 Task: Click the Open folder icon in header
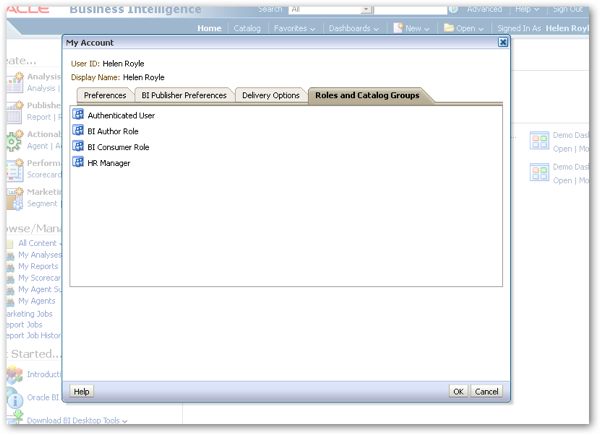coord(449,28)
